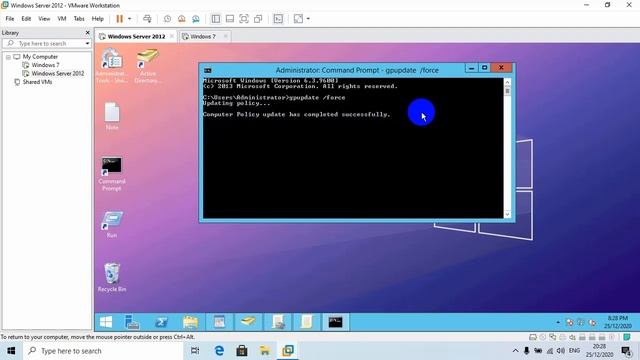
Task: Open the power options dropdown arrow
Action: click(129, 19)
